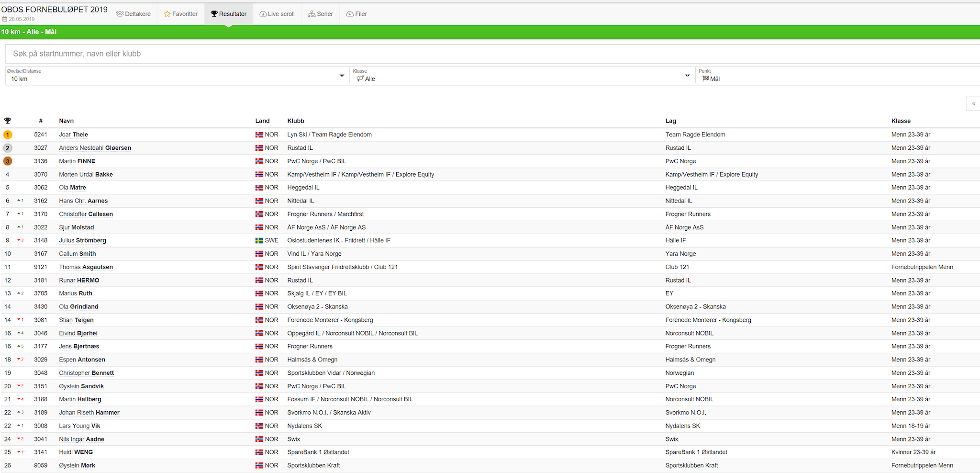
Task: Click the silver second place medal icon
Action: (x=8, y=148)
